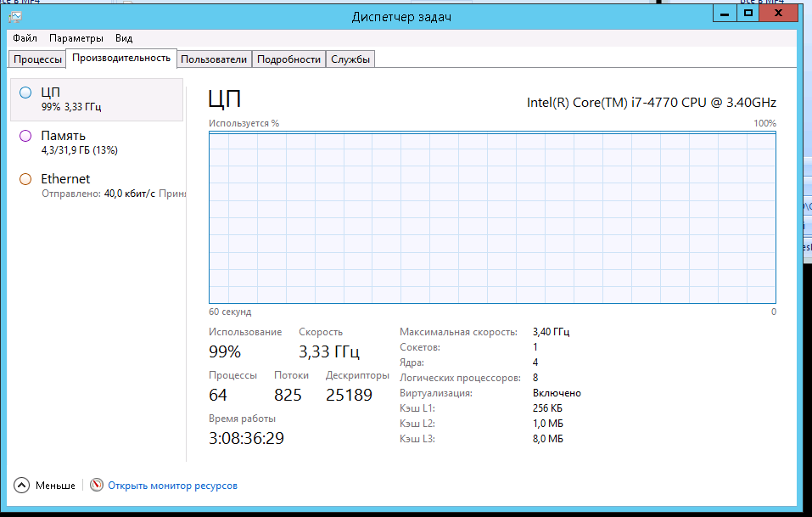The image size is (812, 517).
Task: Select the Память item in sidebar
Action: pos(97,143)
